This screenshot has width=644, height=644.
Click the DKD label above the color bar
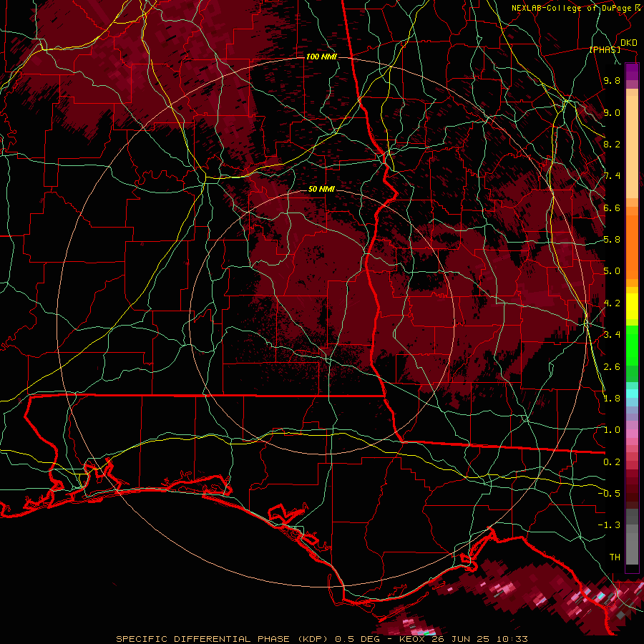(x=628, y=43)
